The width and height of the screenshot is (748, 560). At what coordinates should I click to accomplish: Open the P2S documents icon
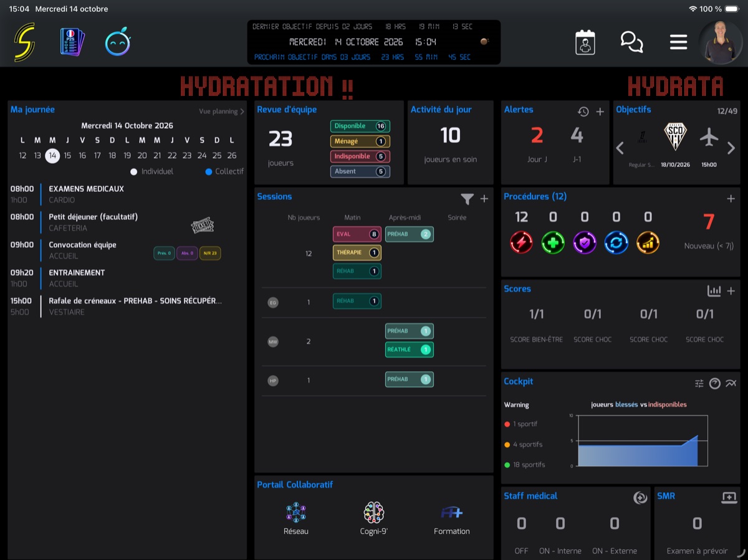pos(72,42)
